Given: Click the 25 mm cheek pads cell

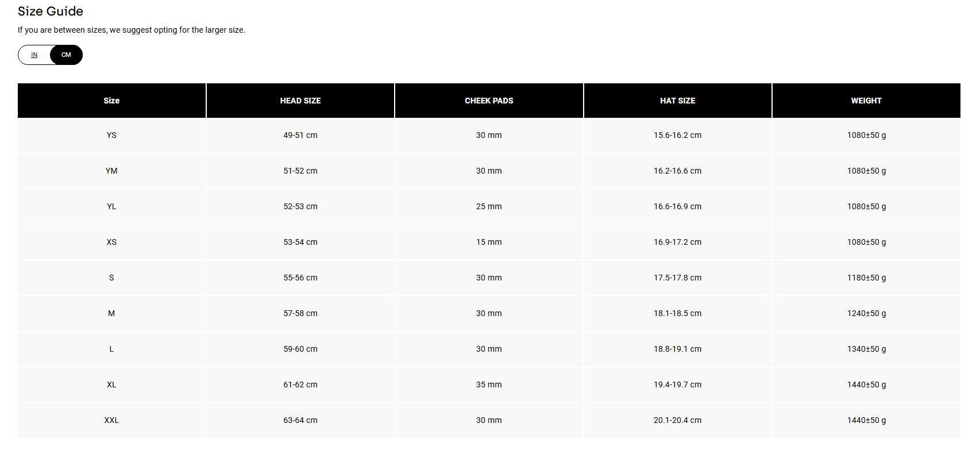Looking at the screenshot, I should pos(489,206).
